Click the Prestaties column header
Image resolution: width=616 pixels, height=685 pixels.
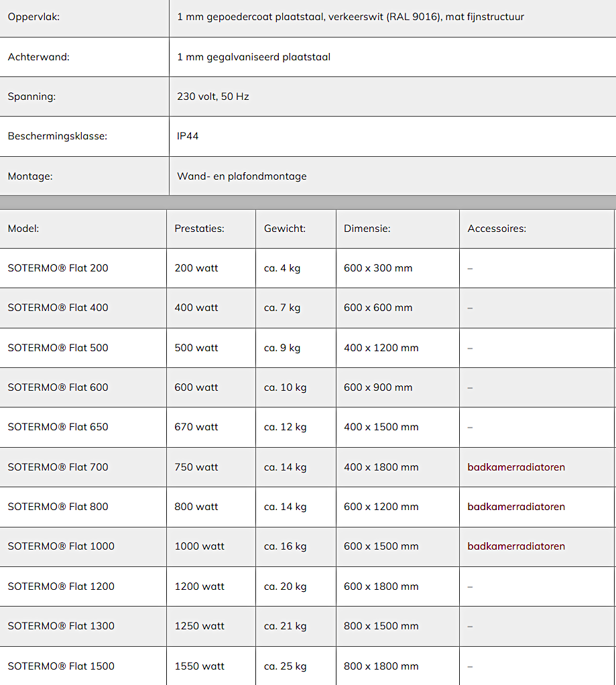coord(199,229)
